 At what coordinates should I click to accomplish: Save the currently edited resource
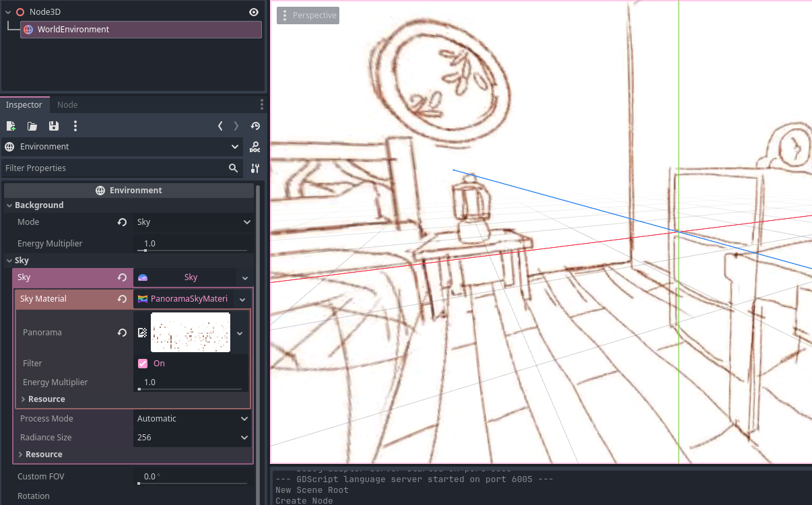pos(54,126)
